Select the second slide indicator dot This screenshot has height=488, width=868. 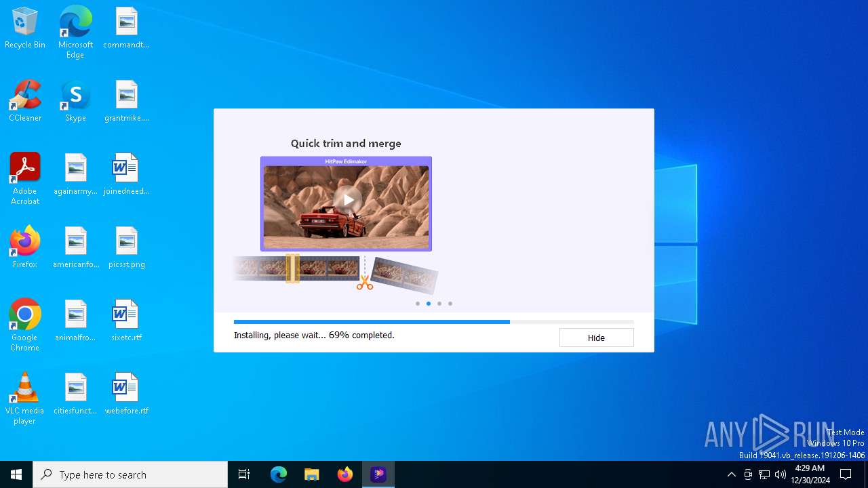429,304
